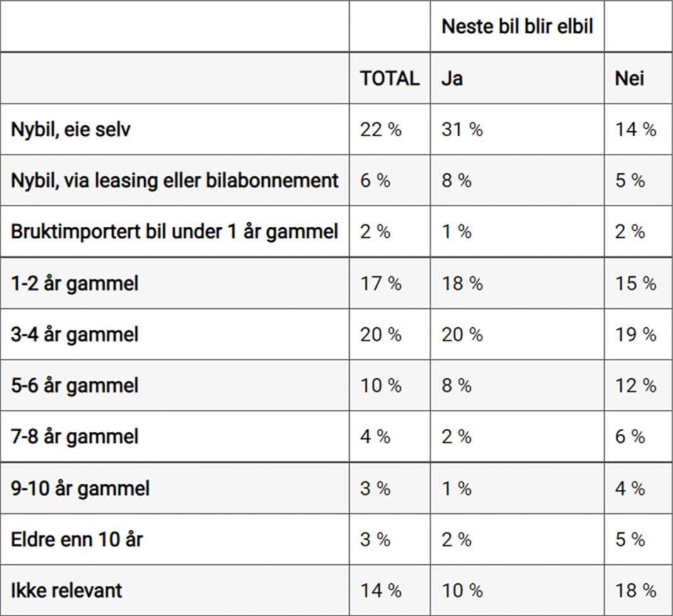Select 'Nybil, via leasing eller bilabonnement' row label
This screenshot has width=673, height=616.
click(175, 180)
